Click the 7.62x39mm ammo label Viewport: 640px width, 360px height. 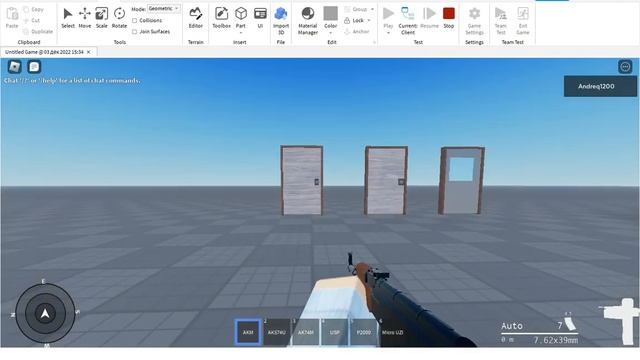(x=556, y=340)
